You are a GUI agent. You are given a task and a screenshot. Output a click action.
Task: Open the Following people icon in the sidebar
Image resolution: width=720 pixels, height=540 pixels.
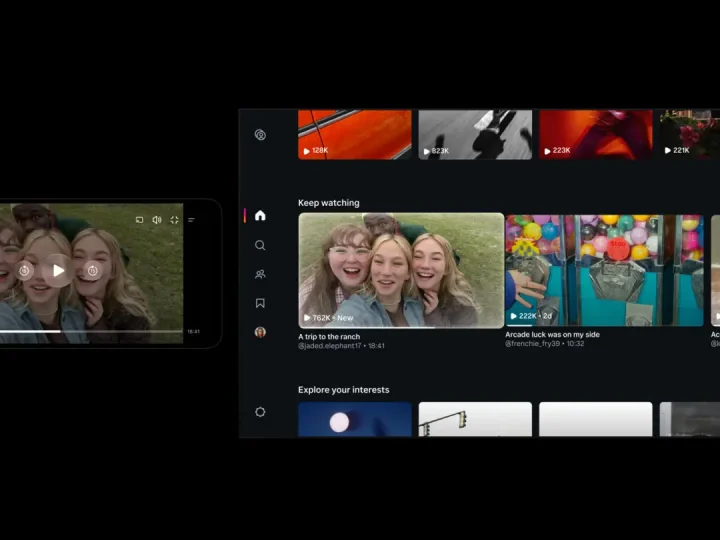pyautogui.click(x=260, y=274)
